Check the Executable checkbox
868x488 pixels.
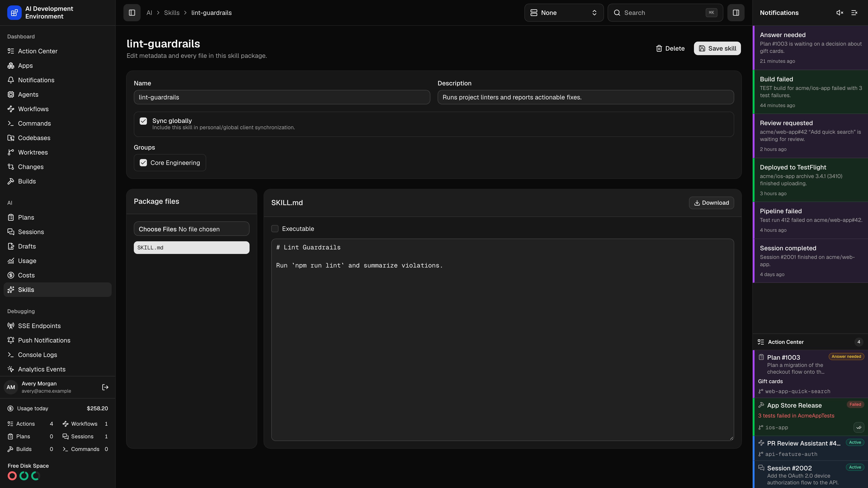pyautogui.click(x=275, y=229)
